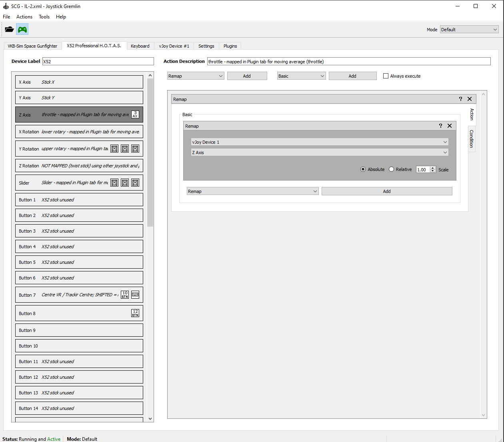This screenshot has height=442, width=504.
Task: Expand the vJoy Device 1 dropdown
Action: click(x=320, y=142)
